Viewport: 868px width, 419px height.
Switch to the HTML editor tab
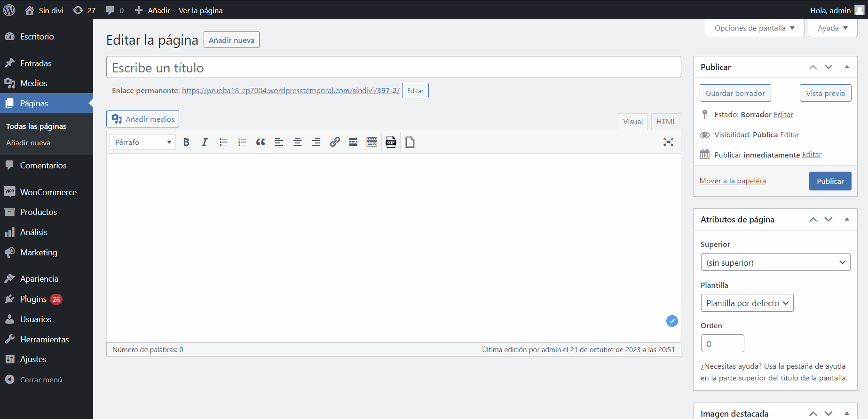tap(666, 121)
